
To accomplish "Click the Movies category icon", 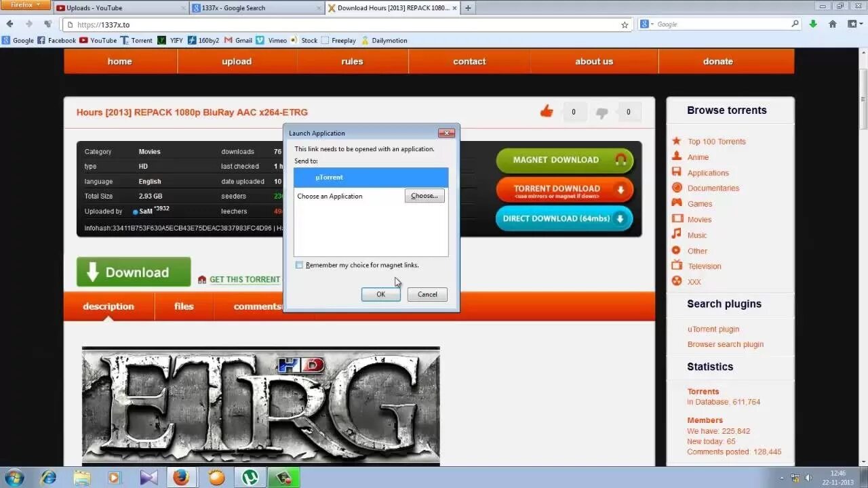I will (677, 219).
